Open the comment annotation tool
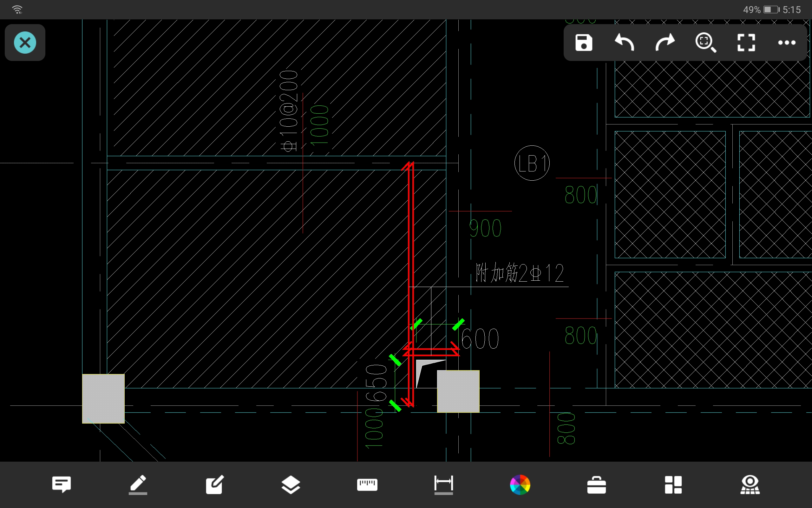The image size is (812, 508). 62,485
